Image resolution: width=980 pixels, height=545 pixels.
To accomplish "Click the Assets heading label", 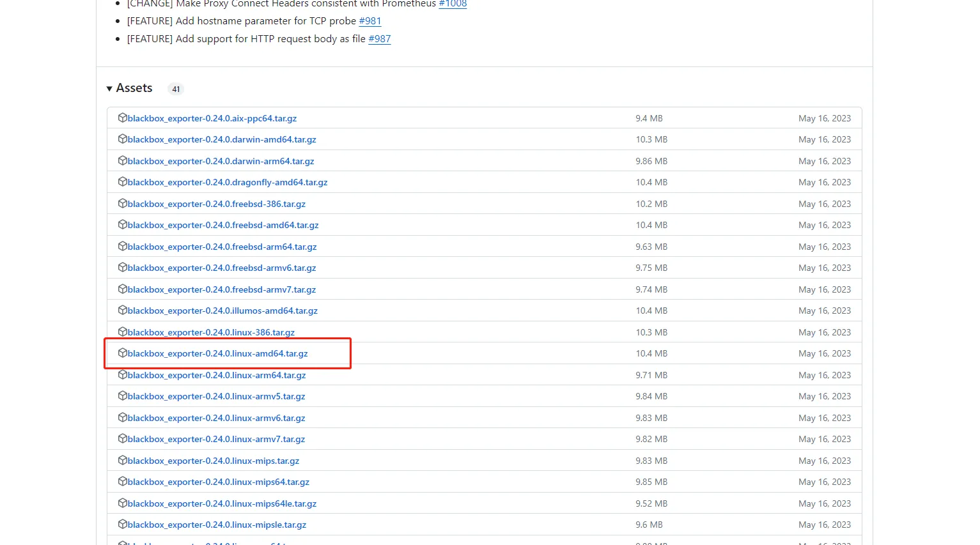I will [x=134, y=88].
